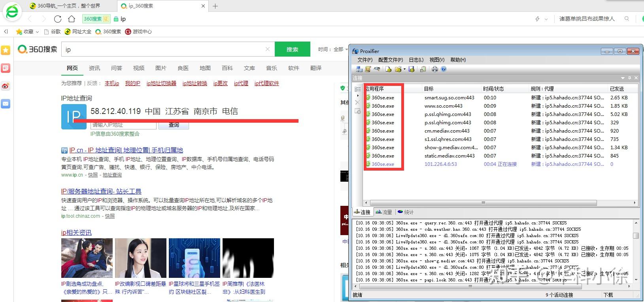This screenshot has height=302, width=644.
Task: Go to the home page icon in browser
Action: tap(72, 19)
